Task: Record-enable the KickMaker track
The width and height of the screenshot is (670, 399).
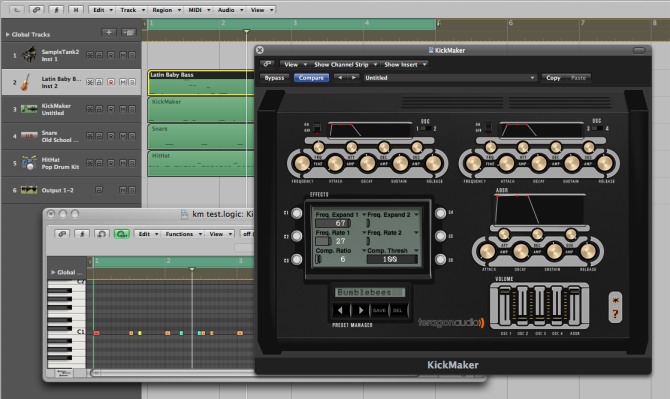Action: click(111, 109)
